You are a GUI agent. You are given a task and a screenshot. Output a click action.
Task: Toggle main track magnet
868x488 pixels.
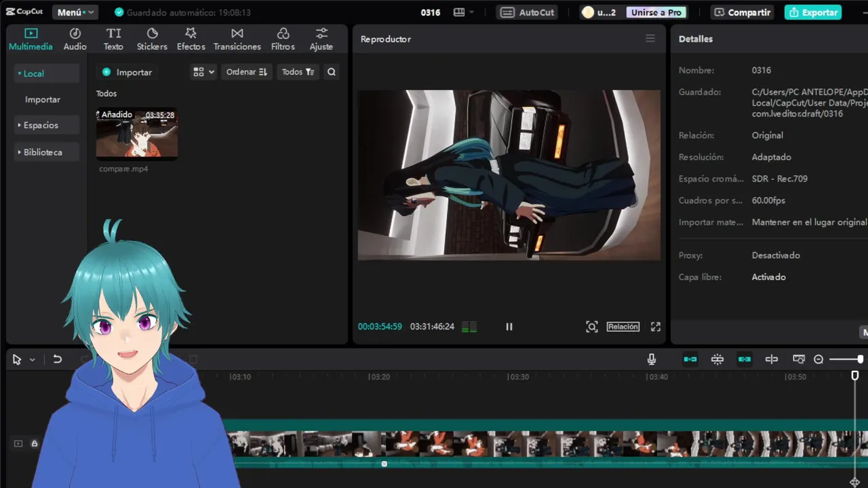(690, 359)
